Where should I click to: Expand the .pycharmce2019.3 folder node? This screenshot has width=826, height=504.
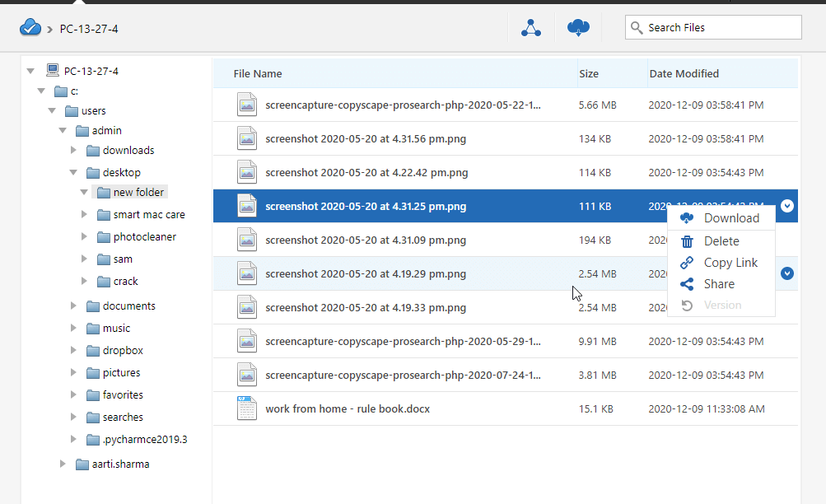[x=73, y=439]
